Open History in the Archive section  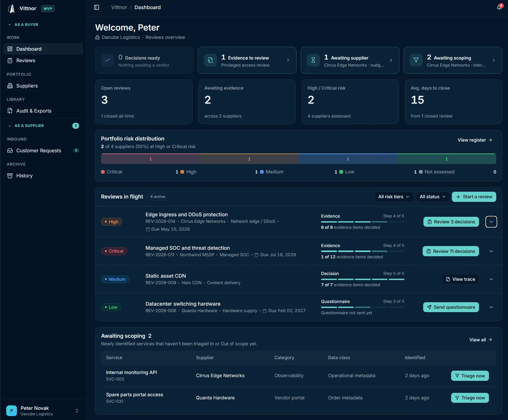[43, 176]
